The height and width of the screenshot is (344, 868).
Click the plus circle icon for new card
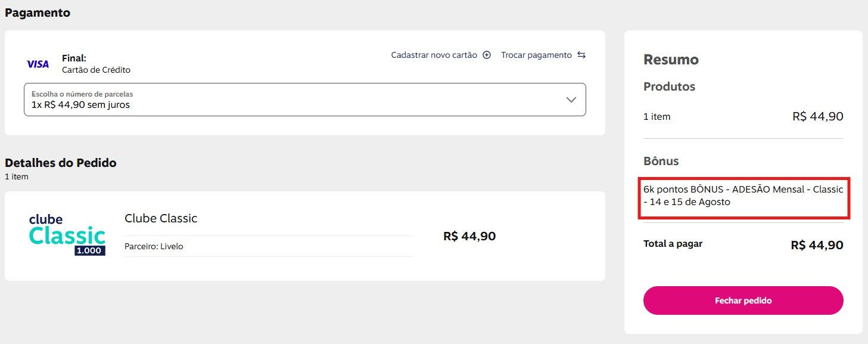[x=487, y=55]
